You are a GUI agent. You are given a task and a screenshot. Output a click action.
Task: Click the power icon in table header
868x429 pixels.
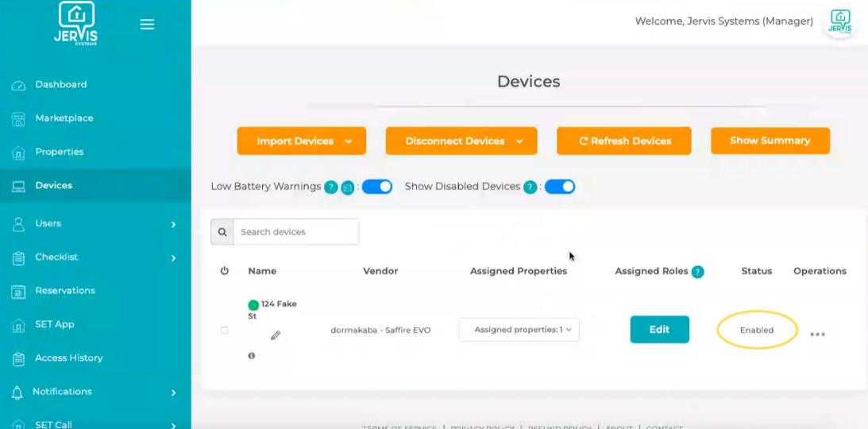(x=224, y=271)
